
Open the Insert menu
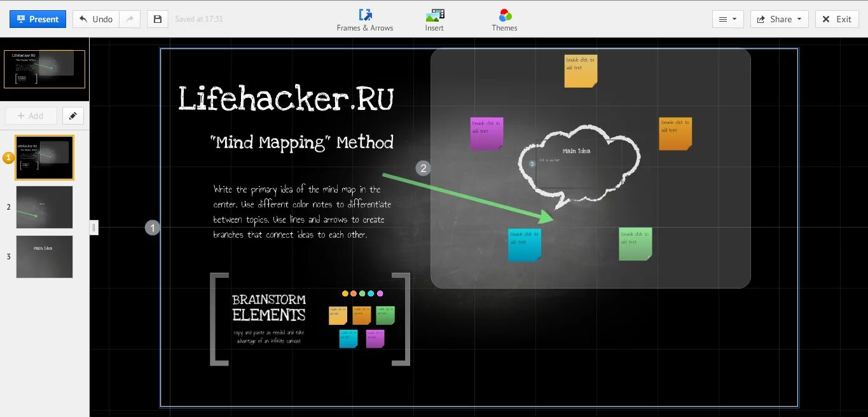[x=435, y=20]
